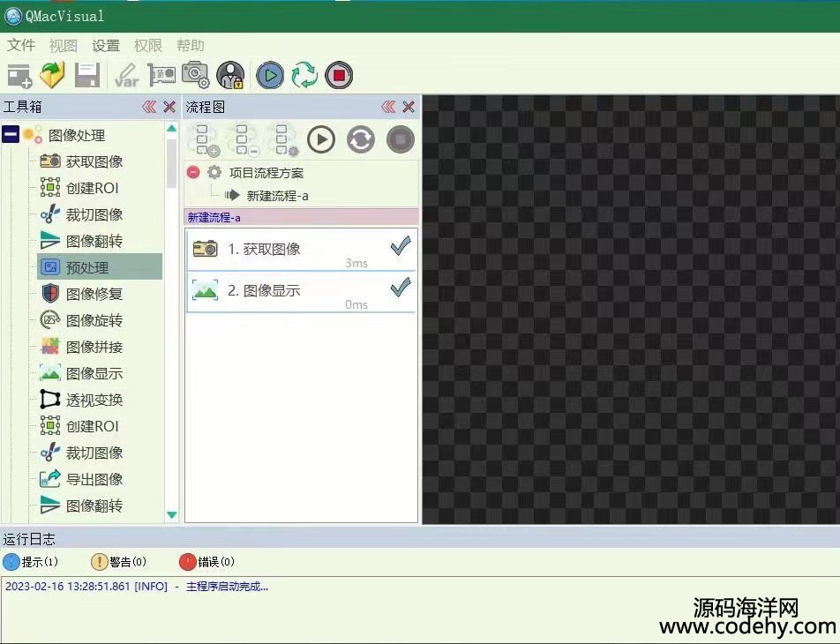Click the toolbox vertical scrollbar thumb

pyautogui.click(x=171, y=163)
